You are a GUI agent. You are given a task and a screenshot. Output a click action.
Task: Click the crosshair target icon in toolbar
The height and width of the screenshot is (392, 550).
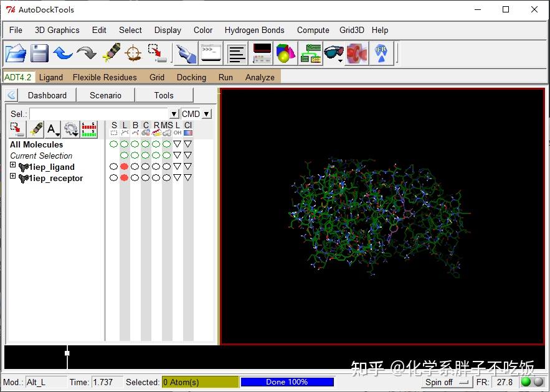click(x=133, y=53)
